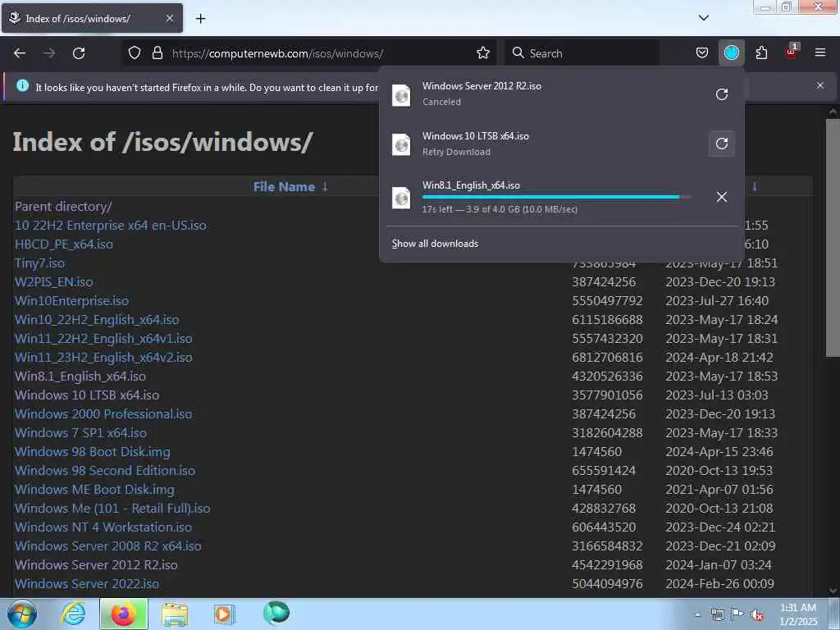Open the green chat bubble app on taskbar
The width and height of the screenshot is (840, 630).
[276, 614]
